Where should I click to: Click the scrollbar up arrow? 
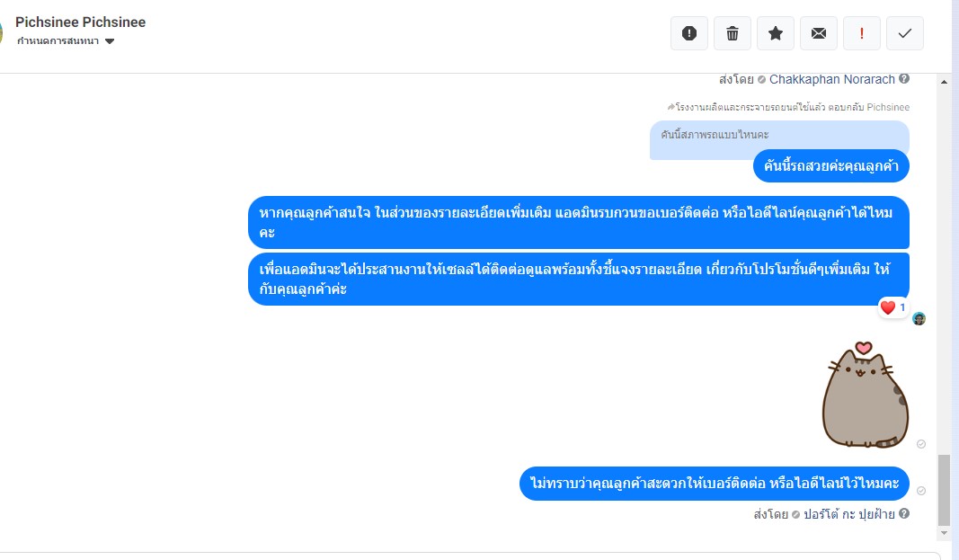944,82
